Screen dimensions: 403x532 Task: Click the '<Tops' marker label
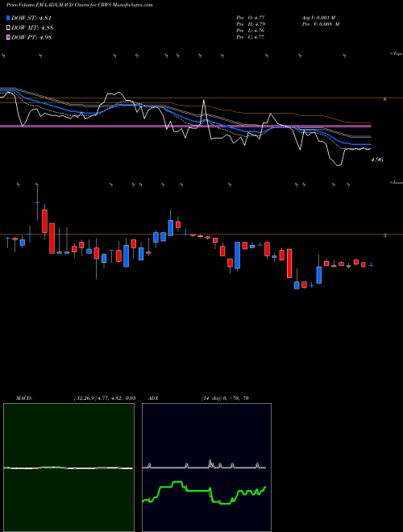coord(397,54)
